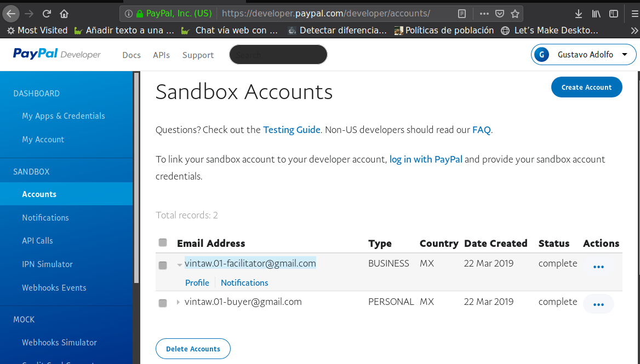
Task: Open Webhooks Simulator in sidebar
Action: pos(59,343)
